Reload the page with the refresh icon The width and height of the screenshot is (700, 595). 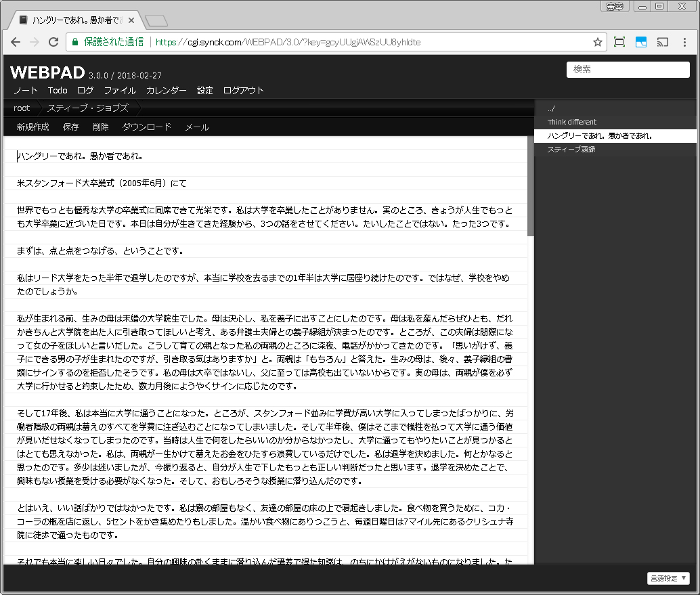tap(53, 42)
